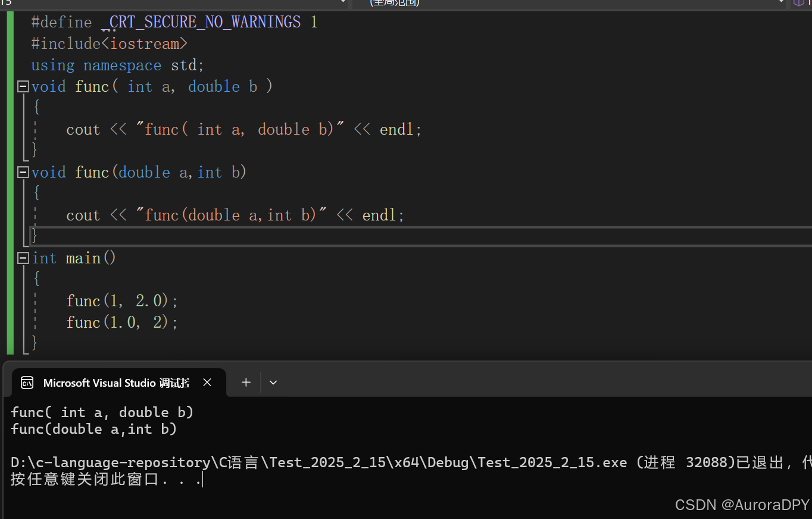Screen dimensions: 812x519
Task: Click the string "func(double a,int b)"
Action: coord(232,216)
